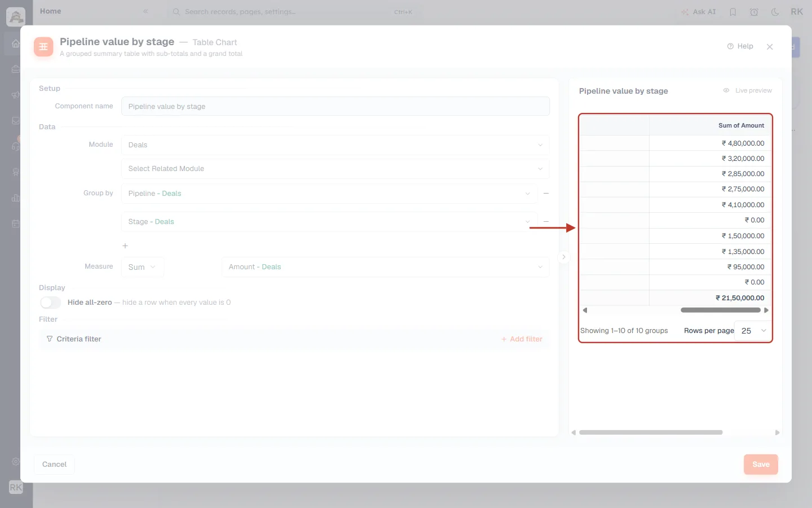
Task: Open the Stage - Deals group by dropdown
Action: pos(329,222)
